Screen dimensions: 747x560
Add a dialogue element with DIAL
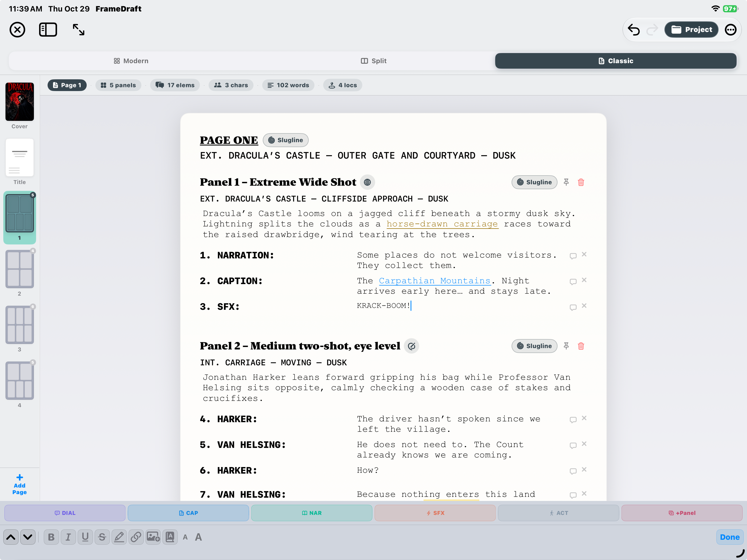click(x=65, y=513)
